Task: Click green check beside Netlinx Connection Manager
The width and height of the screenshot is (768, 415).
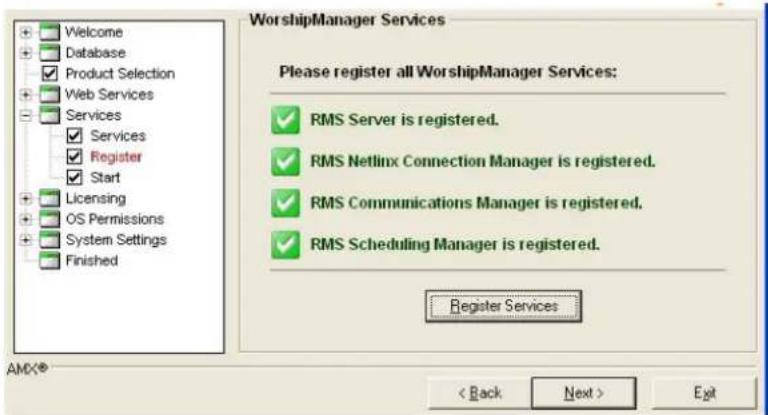Action: click(x=286, y=161)
